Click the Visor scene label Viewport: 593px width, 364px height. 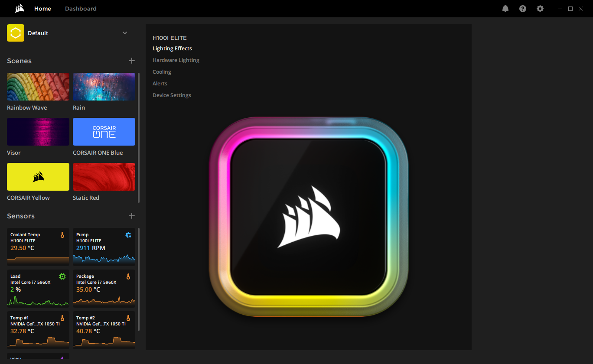[14, 153]
